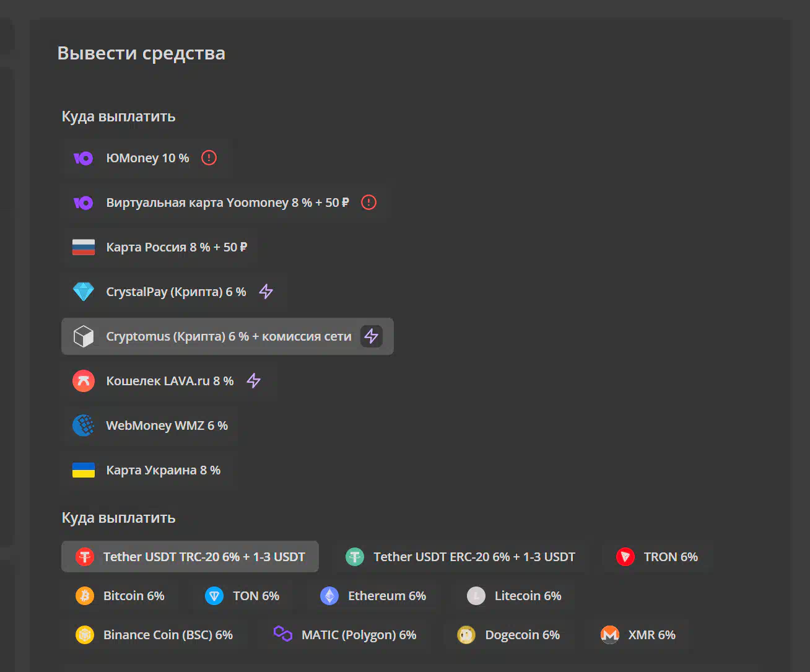Choose Bitcoin 6% currency
Viewport: 810px width, 672px height.
120,596
